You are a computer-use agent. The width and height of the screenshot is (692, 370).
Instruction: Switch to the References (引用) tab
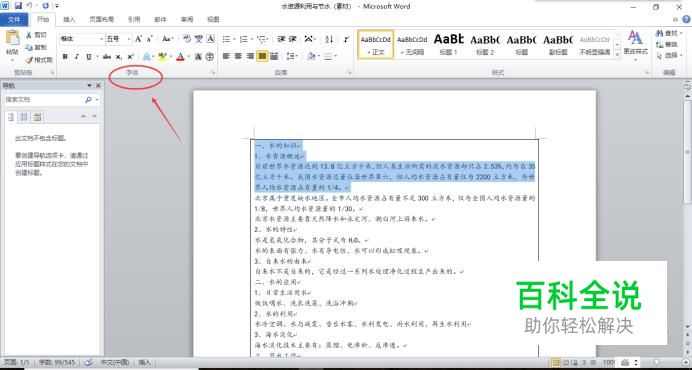(134, 19)
